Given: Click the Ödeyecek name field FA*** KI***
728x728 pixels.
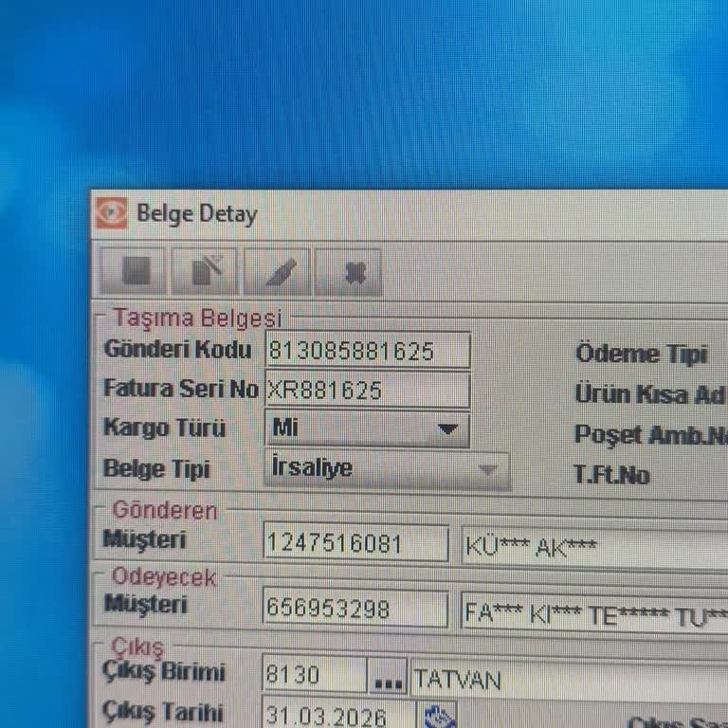Looking at the screenshot, I should click(594, 612).
